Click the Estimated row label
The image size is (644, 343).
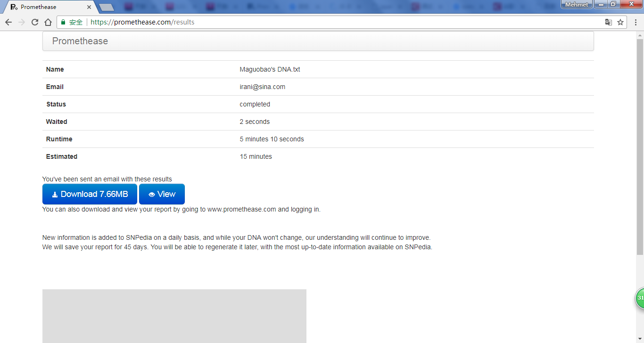61,156
